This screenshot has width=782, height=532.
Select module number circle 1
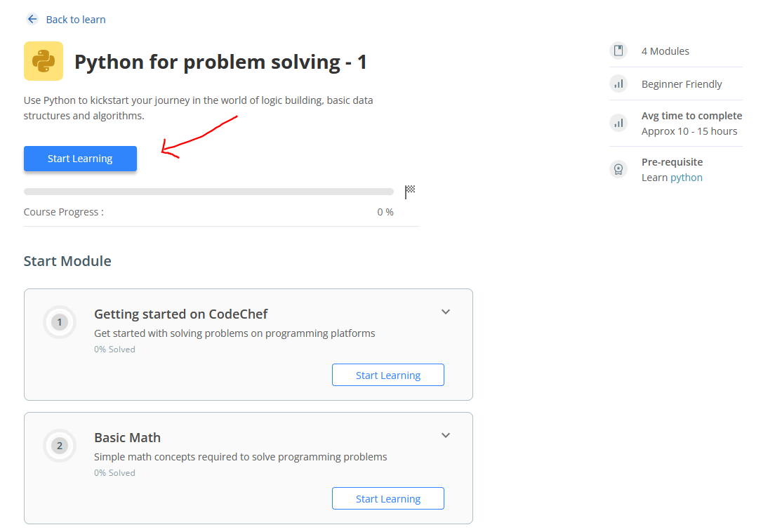click(60, 321)
